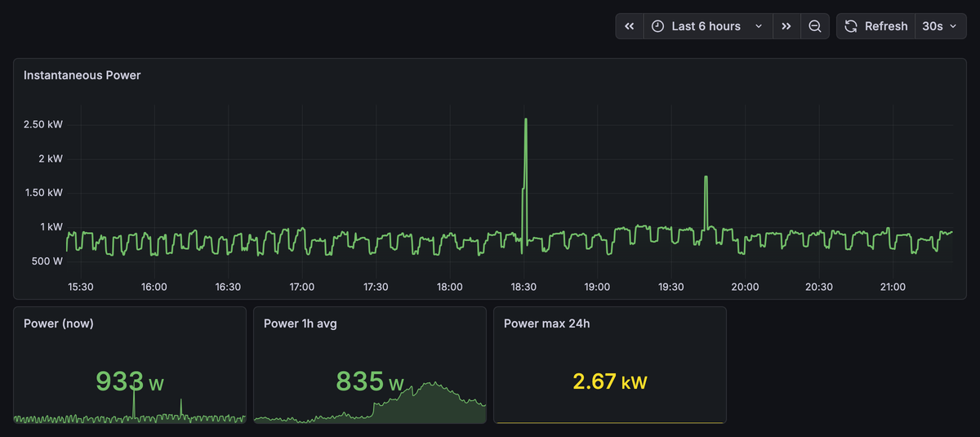Click the 2.67 kW max power value

coord(610,381)
